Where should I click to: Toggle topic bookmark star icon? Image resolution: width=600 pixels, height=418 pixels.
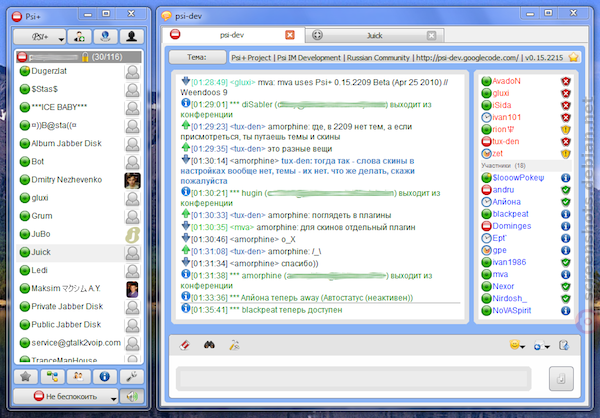click(x=573, y=57)
